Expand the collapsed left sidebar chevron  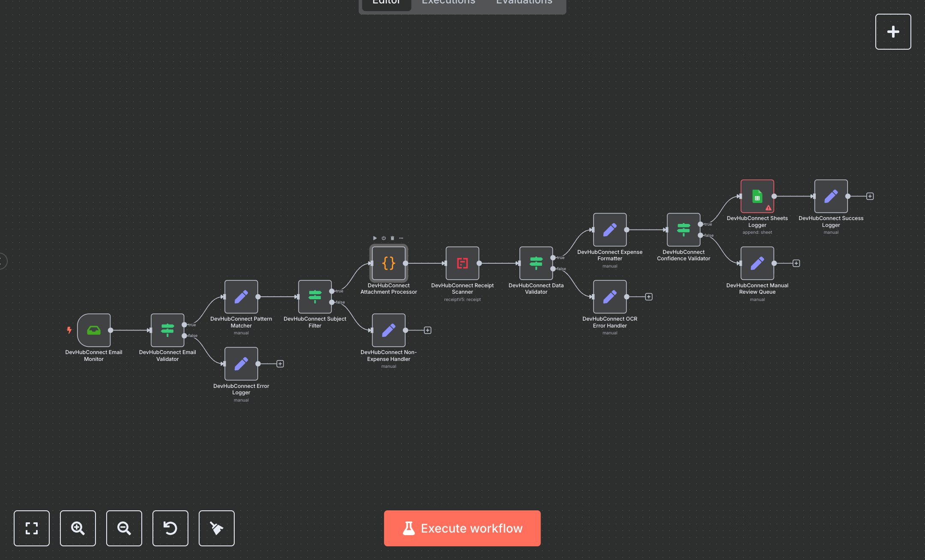pyautogui.click(x=3, y=261)
